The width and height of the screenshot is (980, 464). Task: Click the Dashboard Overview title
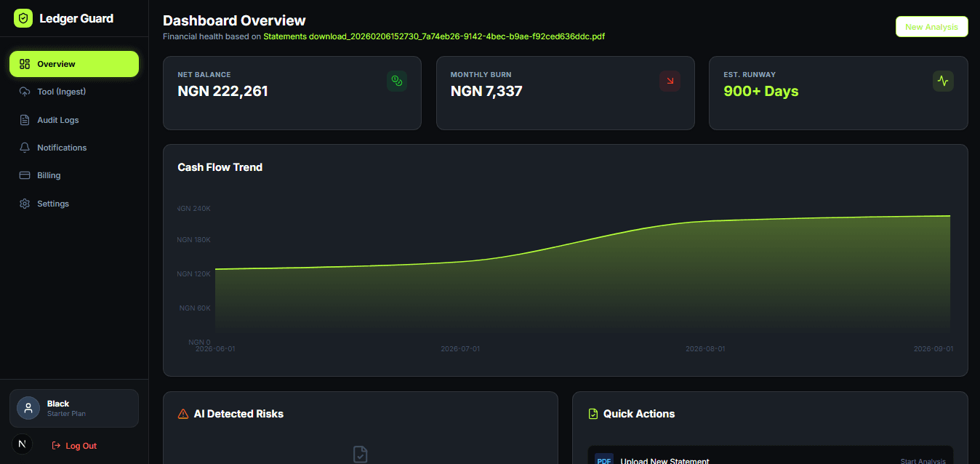(234, 20)
